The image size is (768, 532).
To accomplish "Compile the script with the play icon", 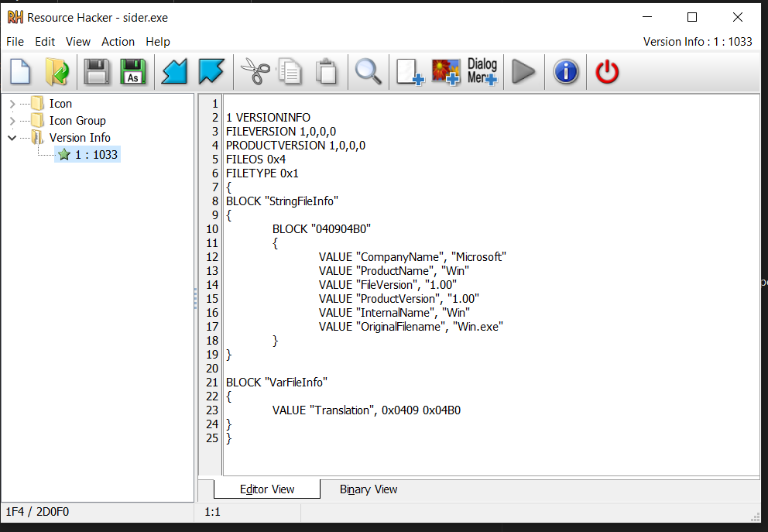I will [x=523, y=71].
